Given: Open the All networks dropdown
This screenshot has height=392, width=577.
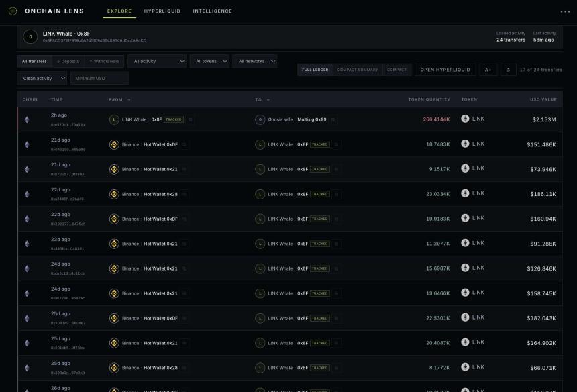Looking at the screenshot, I should [x=255, y=62].
